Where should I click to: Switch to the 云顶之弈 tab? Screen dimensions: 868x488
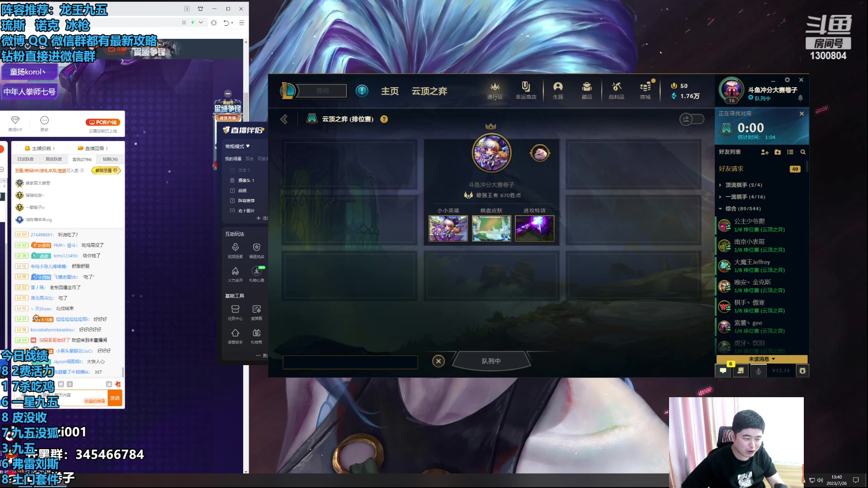coord(429,91)
